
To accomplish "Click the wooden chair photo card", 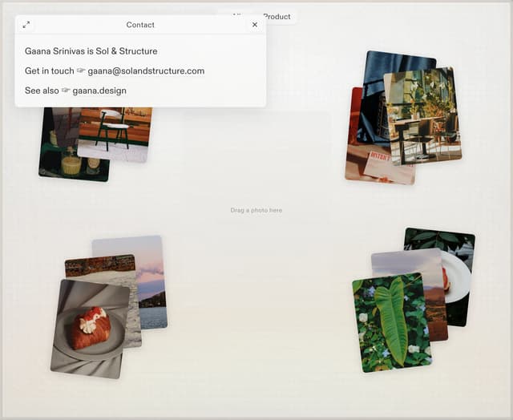I will [x=115, y=134].
